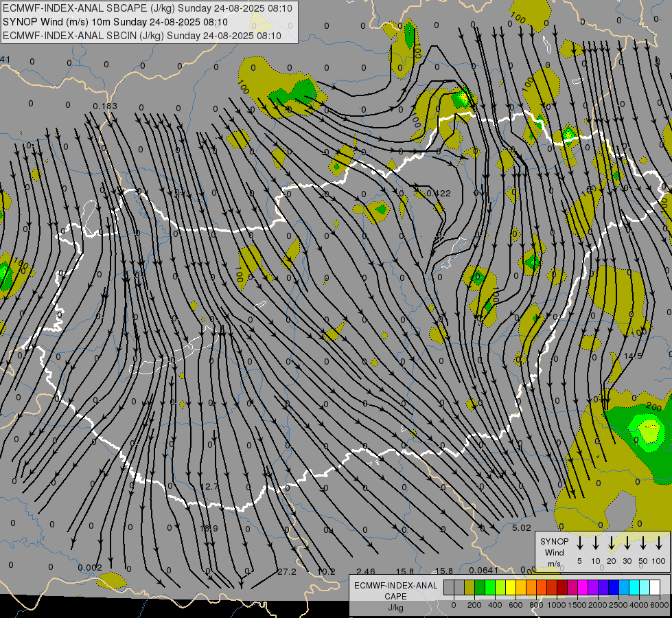This screenshot has height=618, width=672.
Task: Select the pure yellow CAPE legend swatch
Action: (x=511, y=587)
